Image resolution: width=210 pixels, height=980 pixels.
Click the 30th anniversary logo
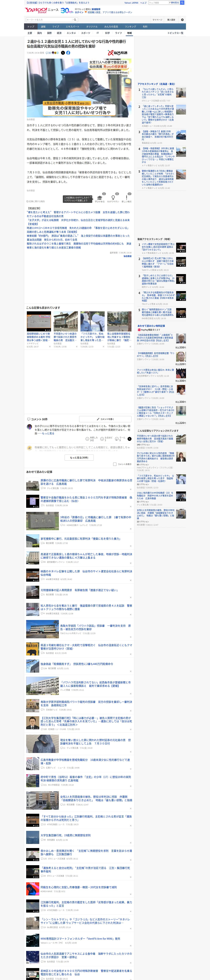[67, 11]
